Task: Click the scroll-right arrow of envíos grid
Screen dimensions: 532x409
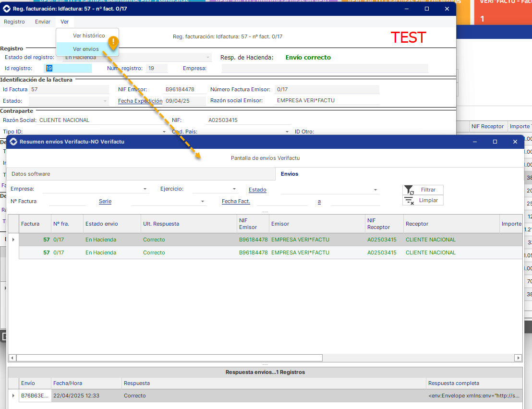Action: pos(518,358)
